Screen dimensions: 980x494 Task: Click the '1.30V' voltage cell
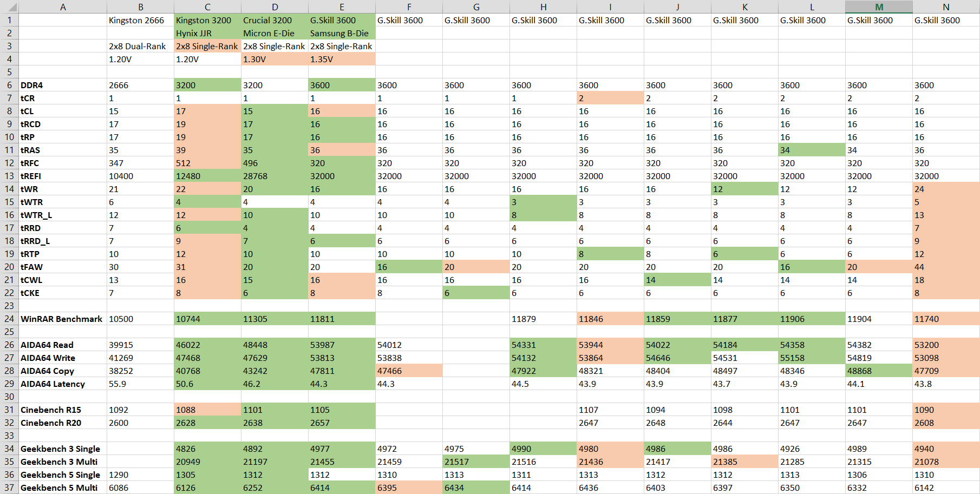click(x=275, y=59)
